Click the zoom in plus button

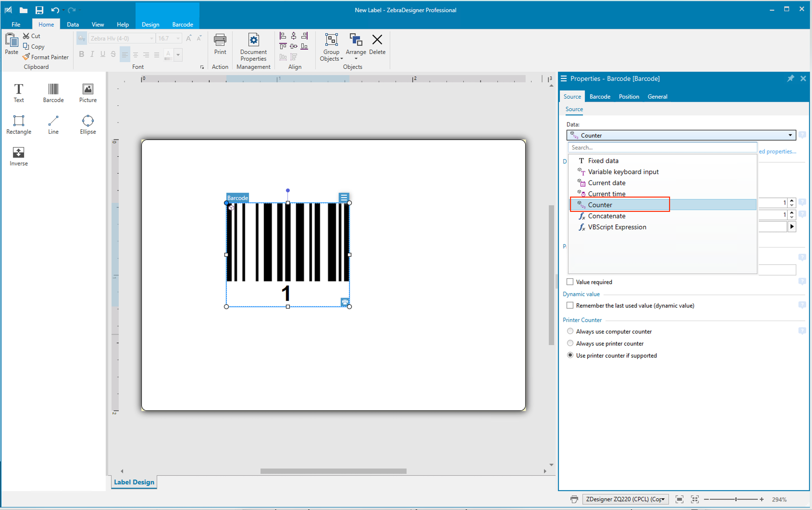(x=761, y=499)
